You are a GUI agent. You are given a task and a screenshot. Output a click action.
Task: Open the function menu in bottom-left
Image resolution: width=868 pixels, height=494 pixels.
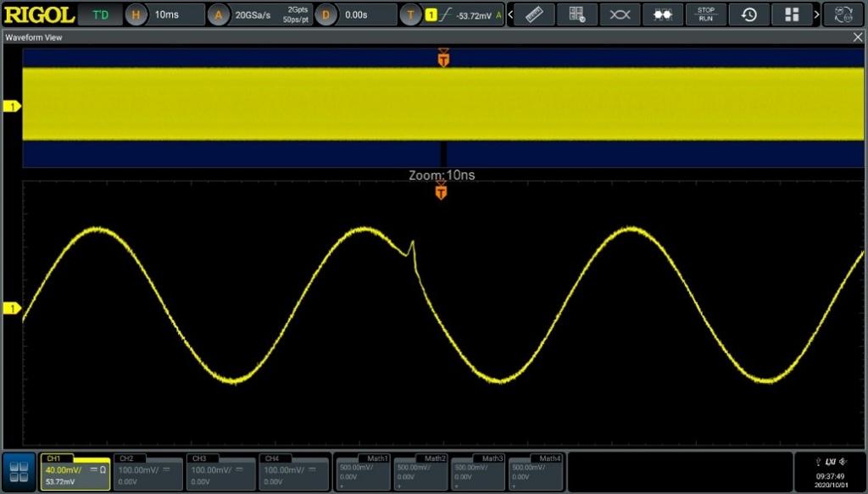(19, 471)
